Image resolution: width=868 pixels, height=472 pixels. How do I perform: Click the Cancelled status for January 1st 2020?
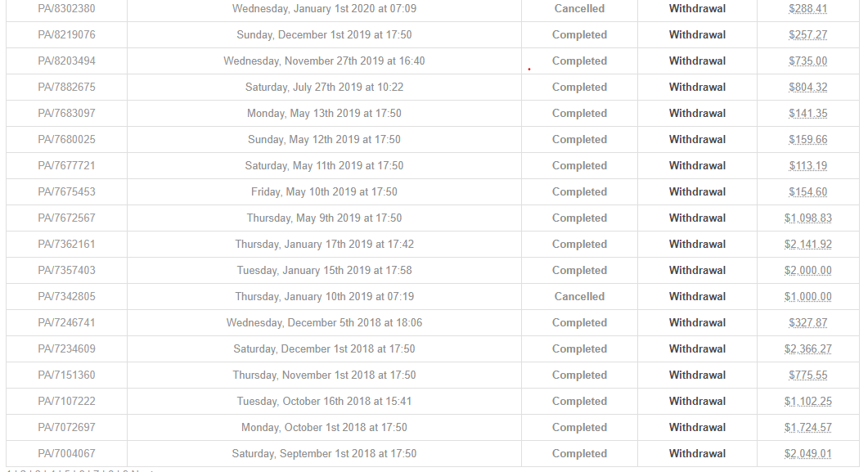[579, 9]
